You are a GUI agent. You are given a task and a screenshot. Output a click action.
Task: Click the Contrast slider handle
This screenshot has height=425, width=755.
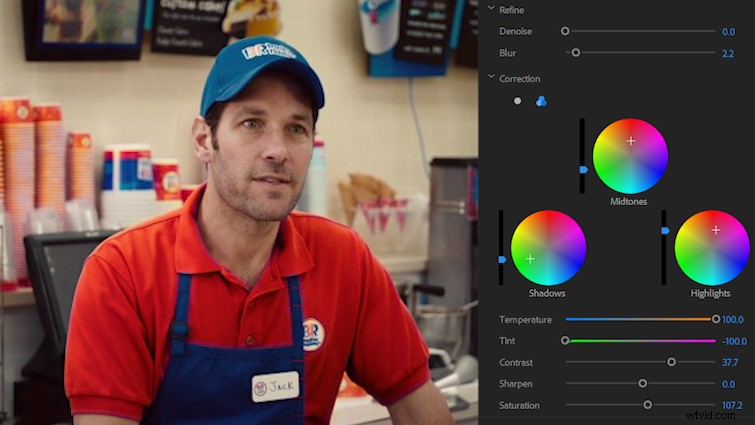point(671,362)
